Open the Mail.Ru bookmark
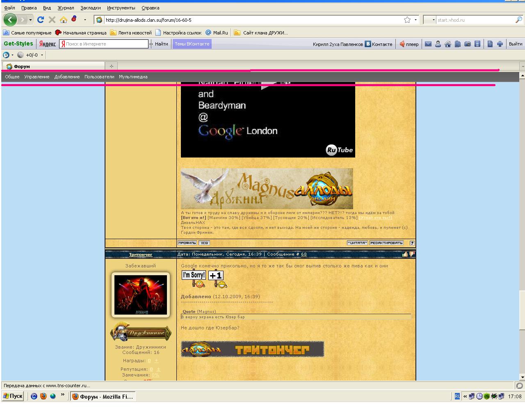The image size is (525, 420). tap(217, 33)
